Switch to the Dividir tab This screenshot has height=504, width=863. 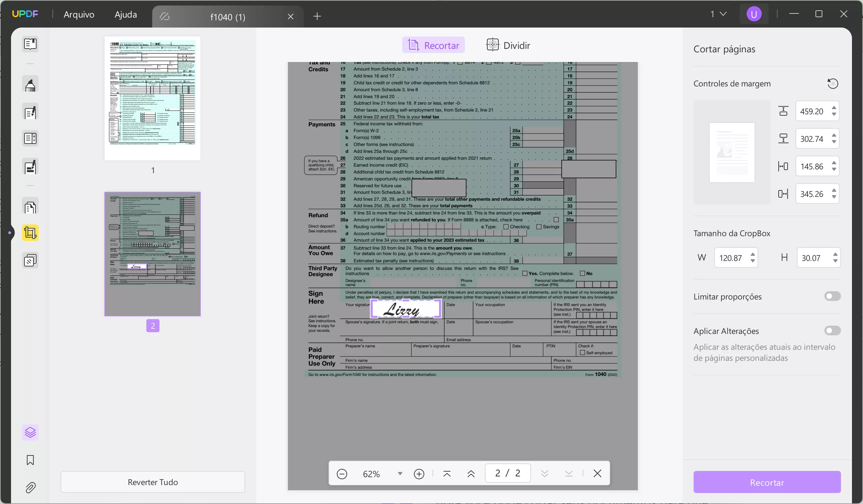click(508, 45)
